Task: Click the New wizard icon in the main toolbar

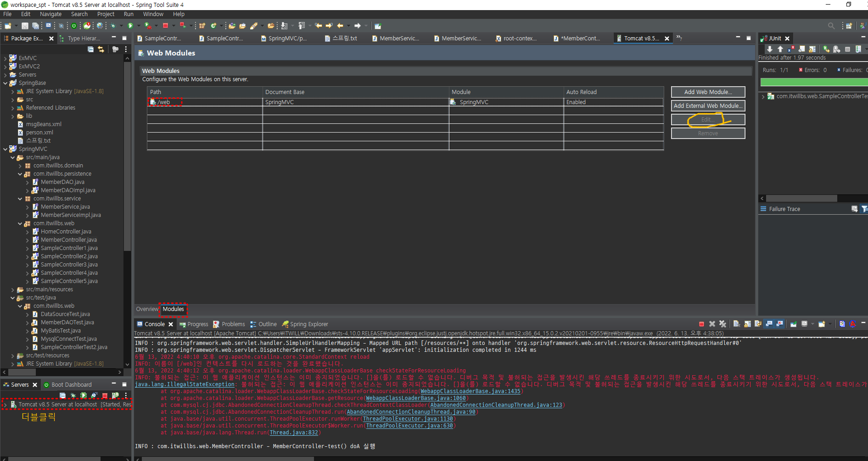Action: [8, 26]
